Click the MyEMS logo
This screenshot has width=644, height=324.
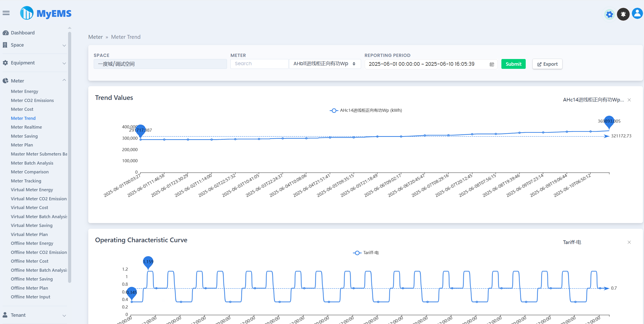click(x=46, y=13)
